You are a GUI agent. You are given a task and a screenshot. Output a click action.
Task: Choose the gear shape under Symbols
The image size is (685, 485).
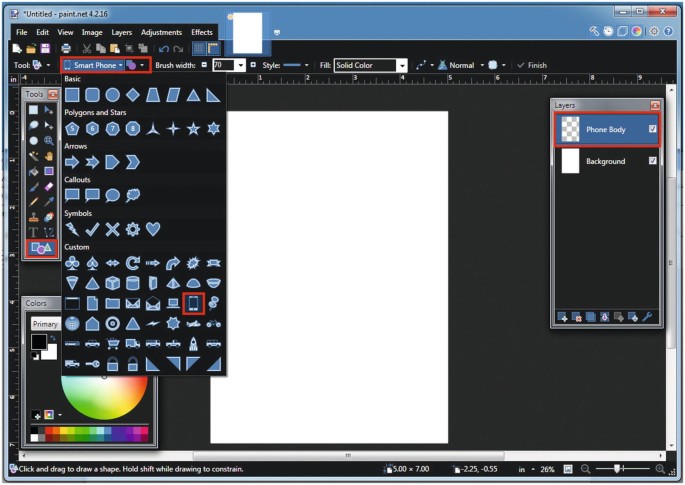pos(133,229)
